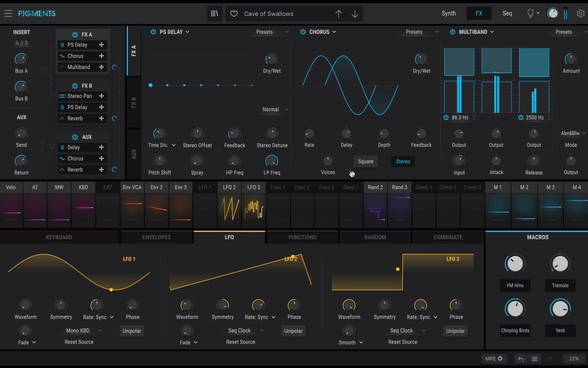Viewport: 588px width, 368px height.
Task: Toggle the insert A // B routing
Action: pyautogui.click(x=21, y=43)
